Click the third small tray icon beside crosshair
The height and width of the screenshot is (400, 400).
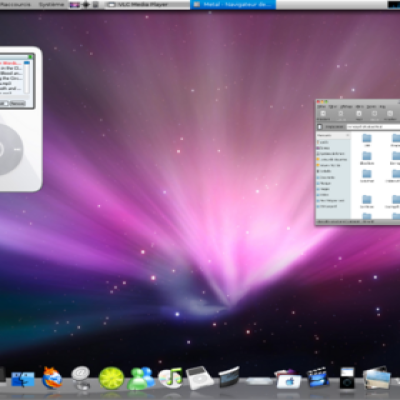point(95,5)
